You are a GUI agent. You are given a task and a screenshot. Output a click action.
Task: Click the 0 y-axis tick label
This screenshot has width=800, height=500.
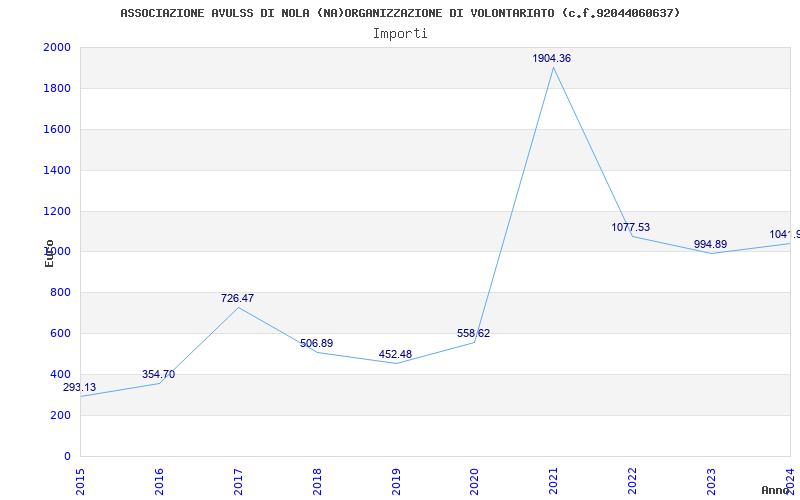[67, 456]
